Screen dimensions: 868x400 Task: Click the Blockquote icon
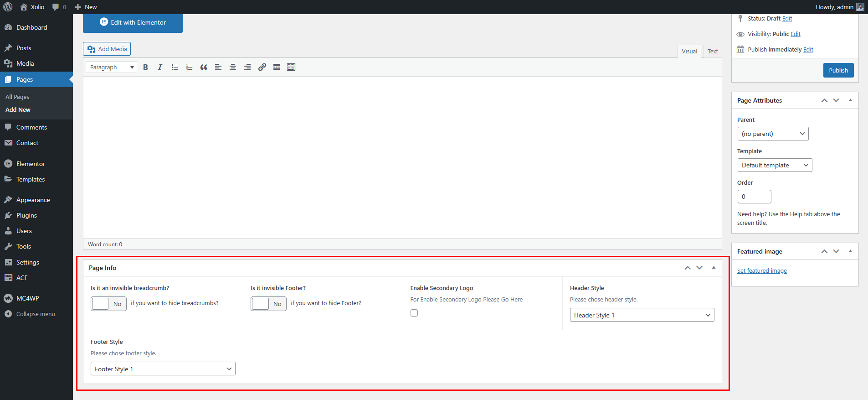point(204,68)
